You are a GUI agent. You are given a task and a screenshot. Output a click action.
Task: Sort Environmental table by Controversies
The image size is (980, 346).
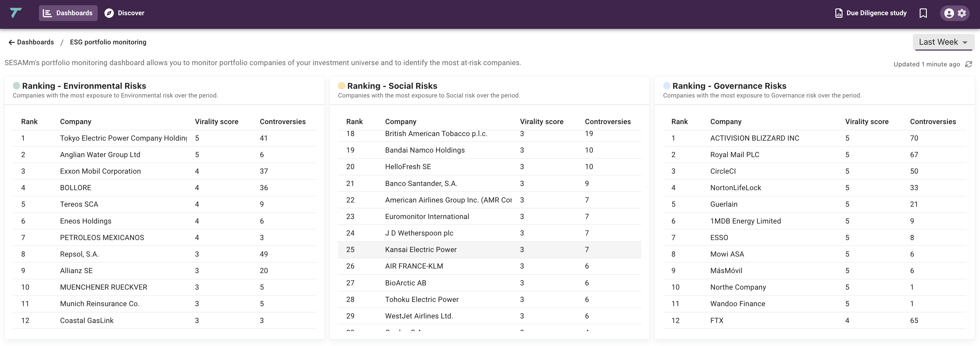tap(283, 122)
